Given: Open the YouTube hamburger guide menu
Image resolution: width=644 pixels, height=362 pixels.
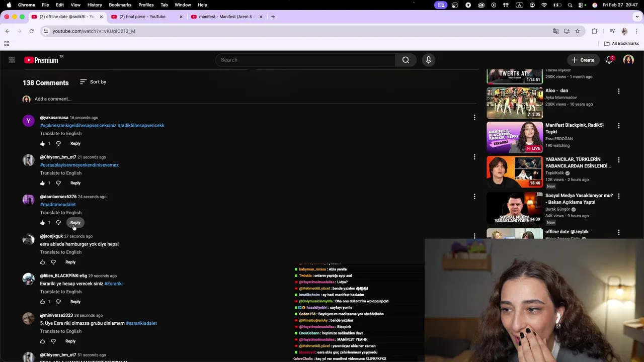Looking at the screenshot, I should coord(12,60).
